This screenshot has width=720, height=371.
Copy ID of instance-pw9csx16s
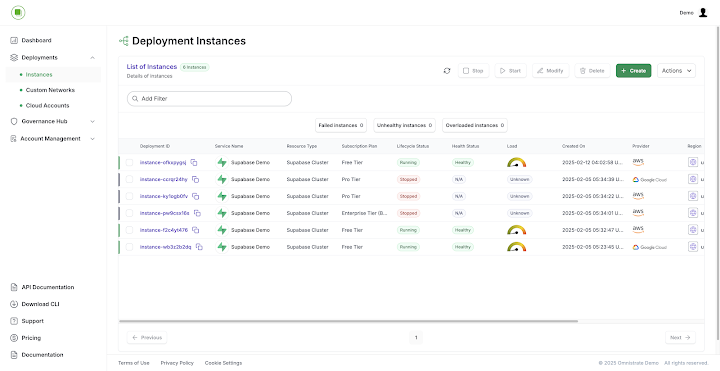tap(197, 213)
